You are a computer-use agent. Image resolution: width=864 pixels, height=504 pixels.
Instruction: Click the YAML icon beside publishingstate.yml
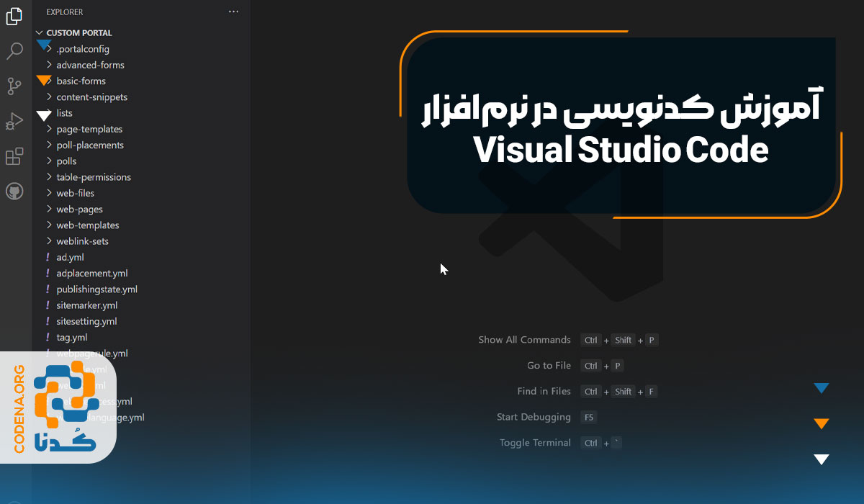pos(48,289)
